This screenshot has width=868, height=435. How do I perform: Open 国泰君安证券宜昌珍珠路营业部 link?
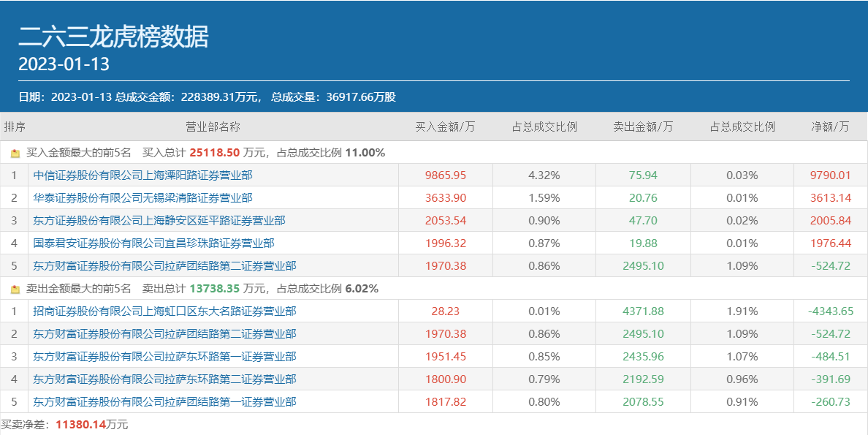(x=154, y=243)
